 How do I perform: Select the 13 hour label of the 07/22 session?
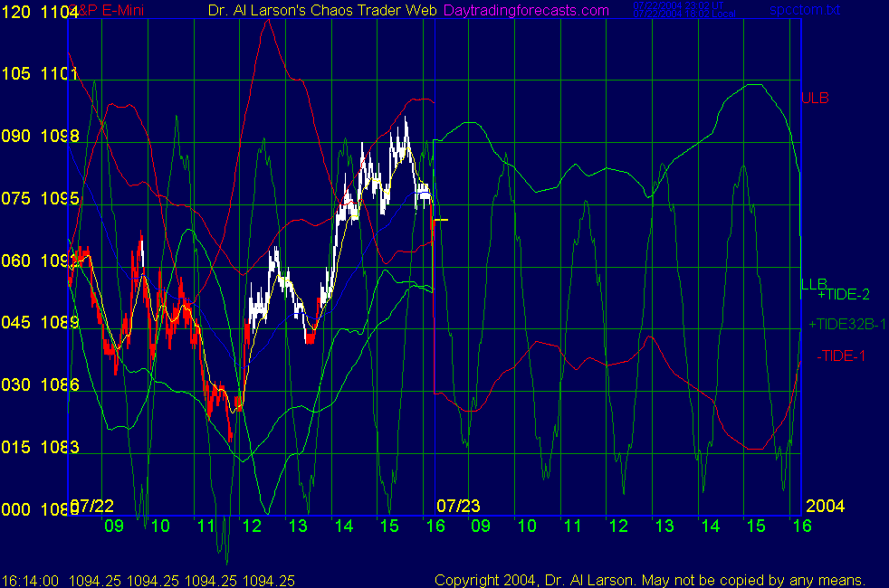coord(298,526)
